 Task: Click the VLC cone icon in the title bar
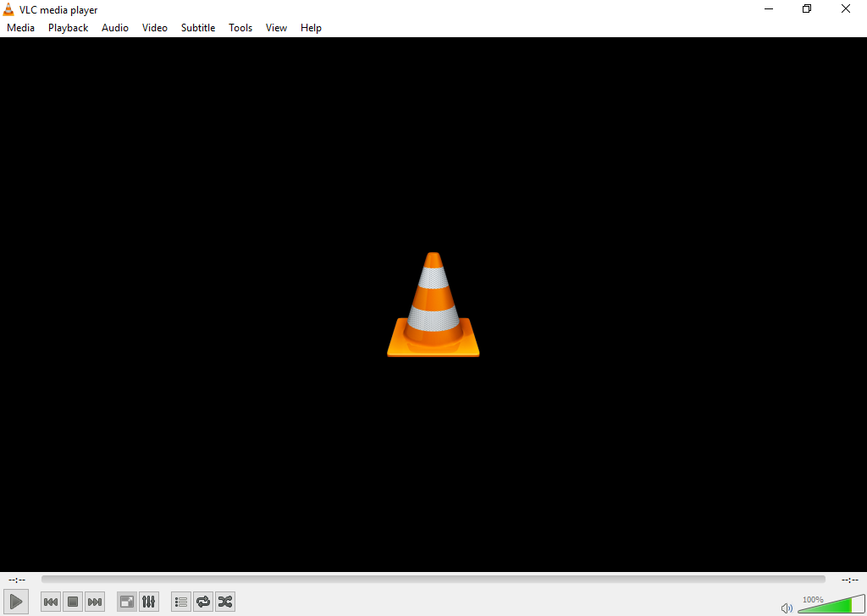(x=8, y=9)
